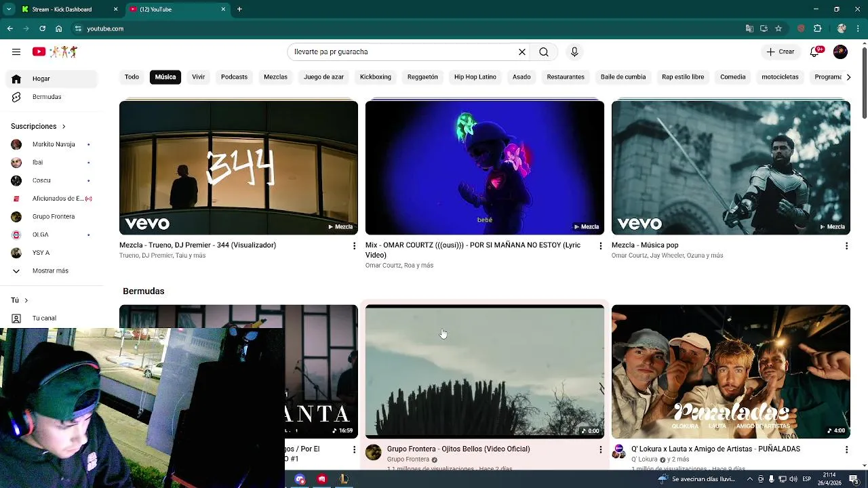
Task: Click the Grupo Frontera channel avatar under video
Action: [374, 453]
